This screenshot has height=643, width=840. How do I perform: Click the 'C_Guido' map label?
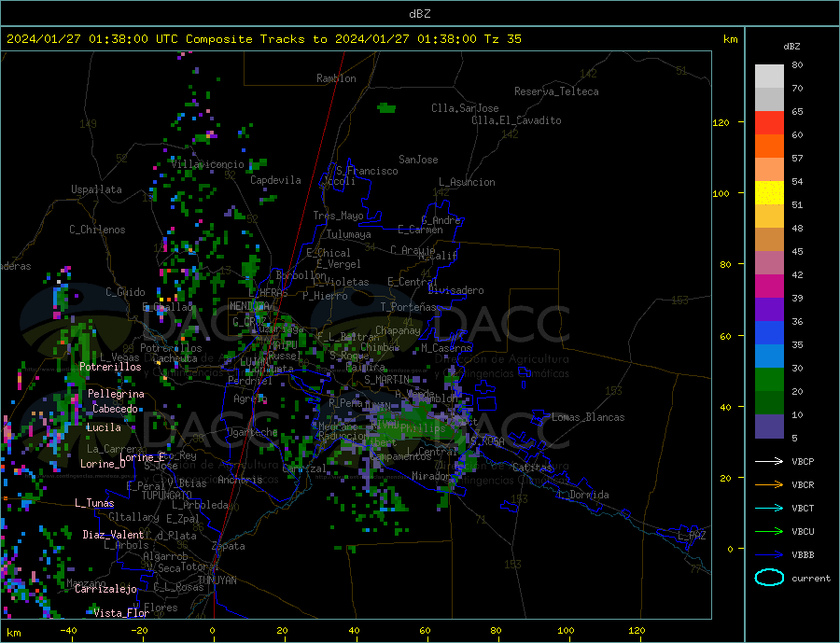click(x=125, y=292)
